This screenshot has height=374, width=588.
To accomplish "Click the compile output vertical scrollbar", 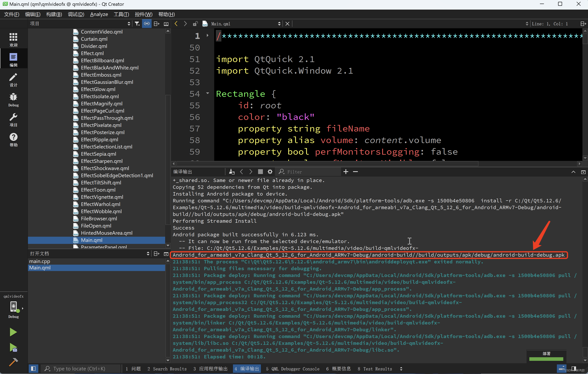I will pyautogui.click(x=585, y=352).
